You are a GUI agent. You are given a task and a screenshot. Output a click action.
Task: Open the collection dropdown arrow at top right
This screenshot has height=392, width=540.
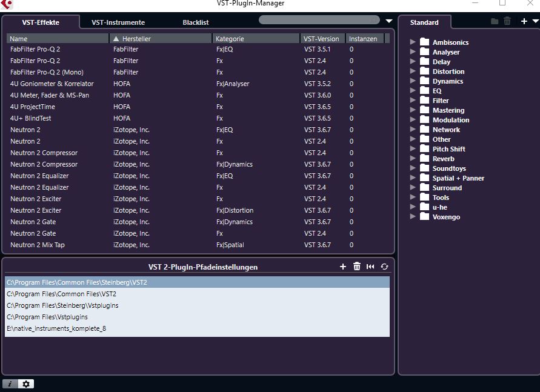(x=535, y=22)
